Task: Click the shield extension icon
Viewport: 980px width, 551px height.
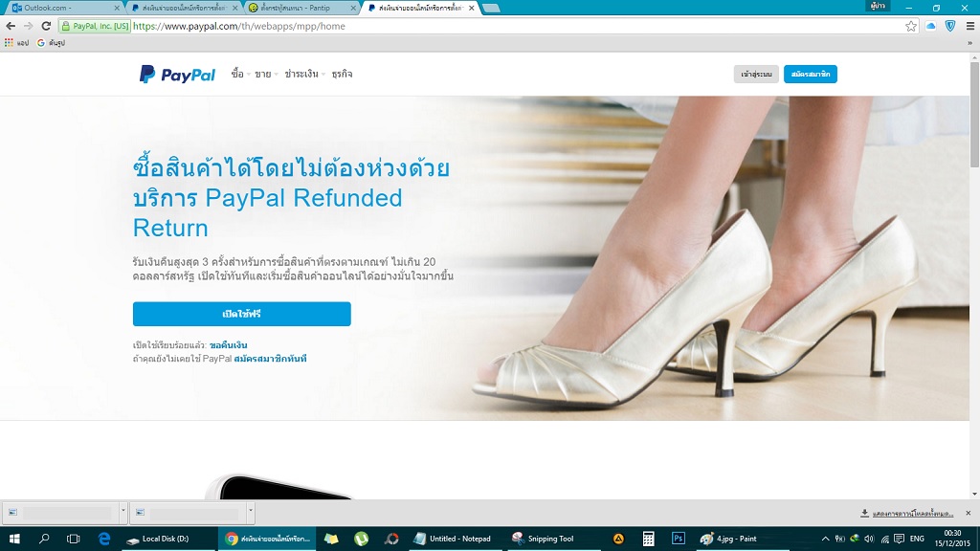Action: (x=950, y=26)
